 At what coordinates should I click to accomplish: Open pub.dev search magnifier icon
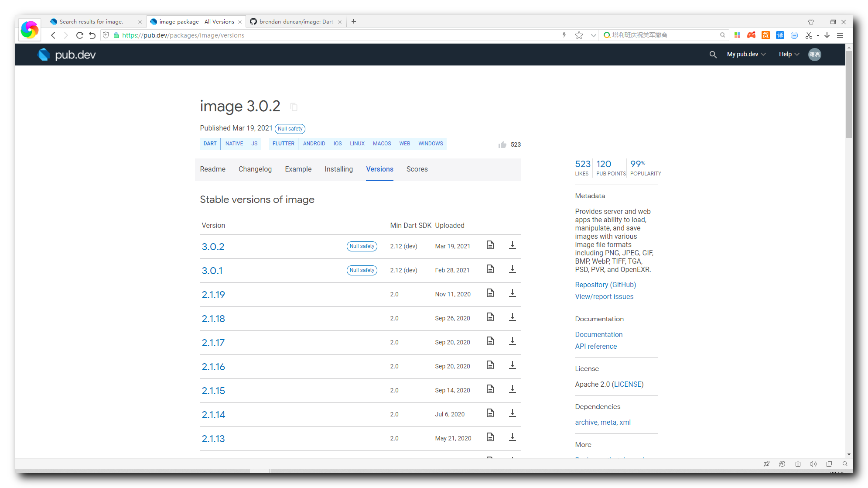point(713,55)
